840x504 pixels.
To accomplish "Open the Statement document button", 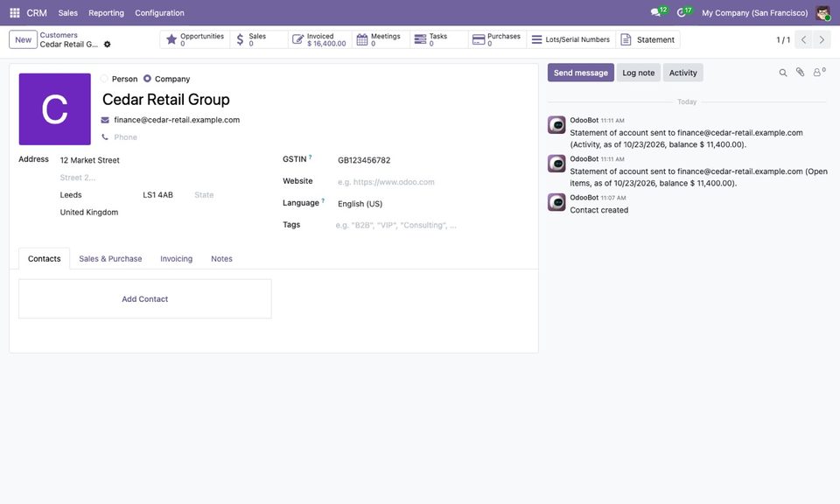I will 647,39.
